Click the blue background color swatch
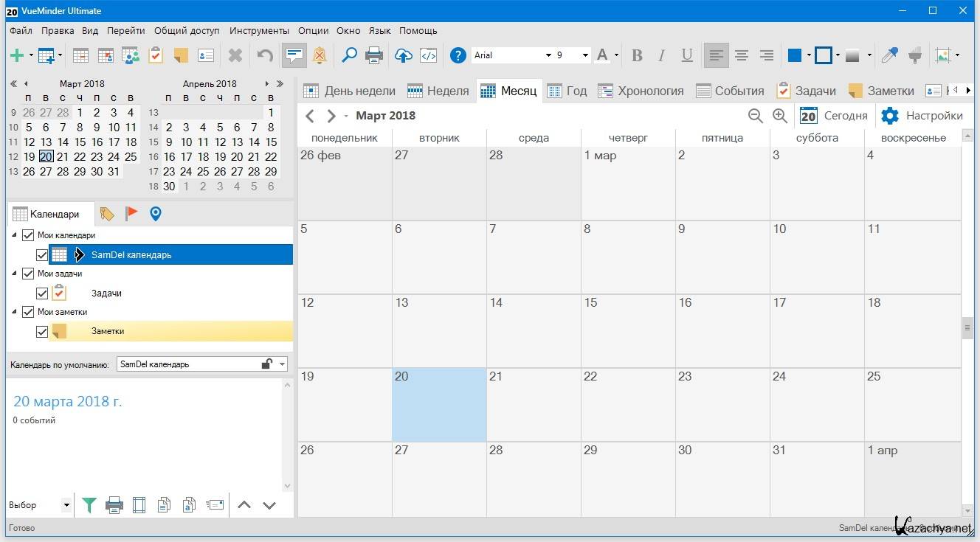980x542 pixels. coord(795,55)
